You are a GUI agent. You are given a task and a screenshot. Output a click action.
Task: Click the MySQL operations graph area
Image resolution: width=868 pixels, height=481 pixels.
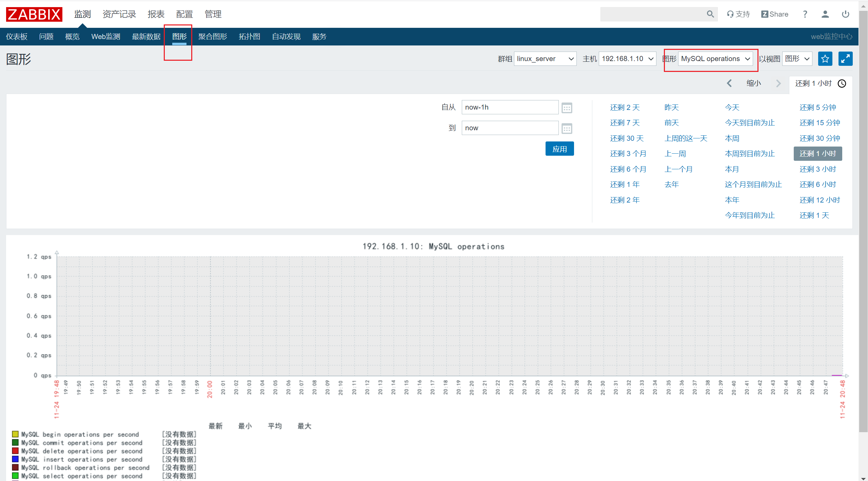pyautogui.click(x=450, y=316)
